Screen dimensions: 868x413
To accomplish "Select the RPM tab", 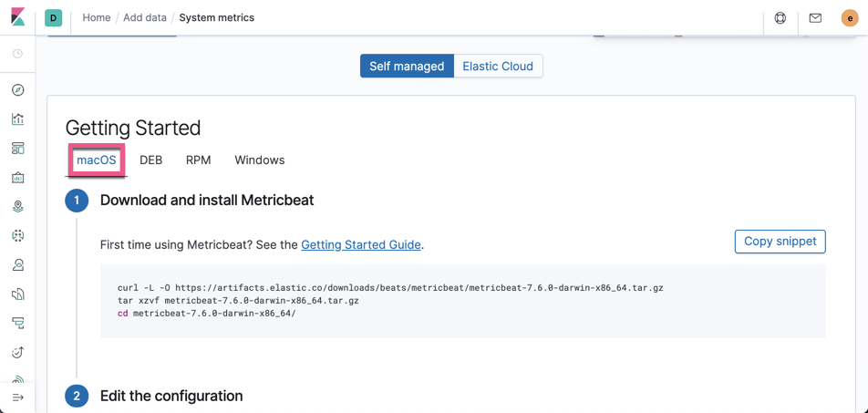I will (198, 160).
